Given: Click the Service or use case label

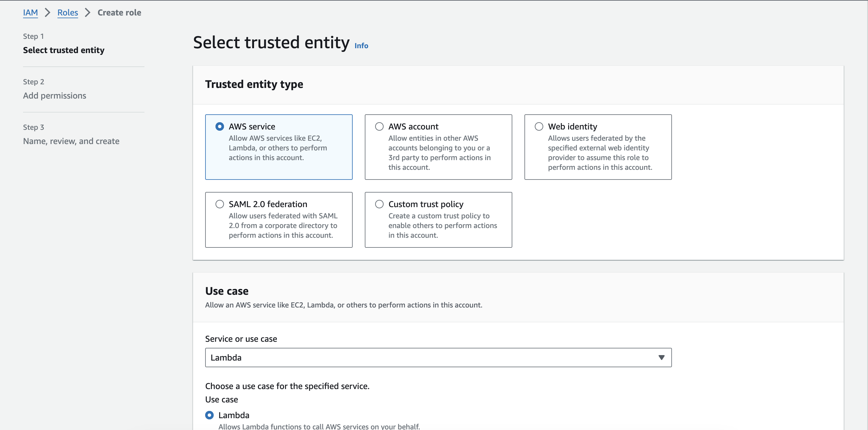Looking at the screenshot, I should pos(241,339).
